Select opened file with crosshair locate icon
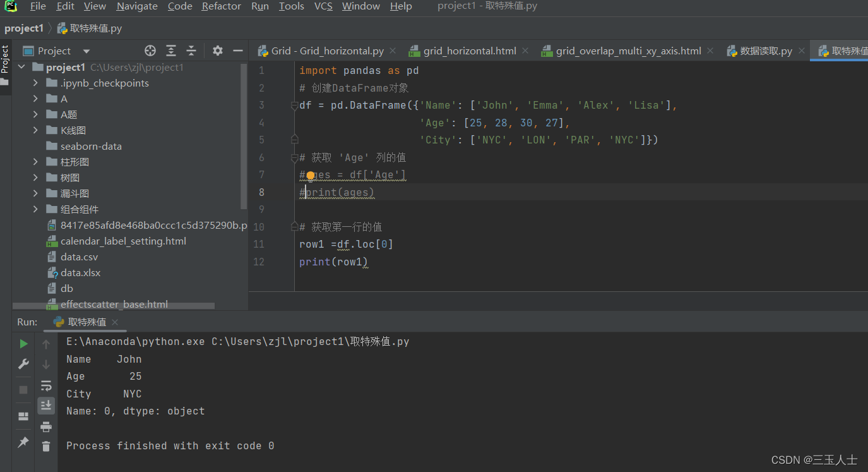 (x=150, y=51)
